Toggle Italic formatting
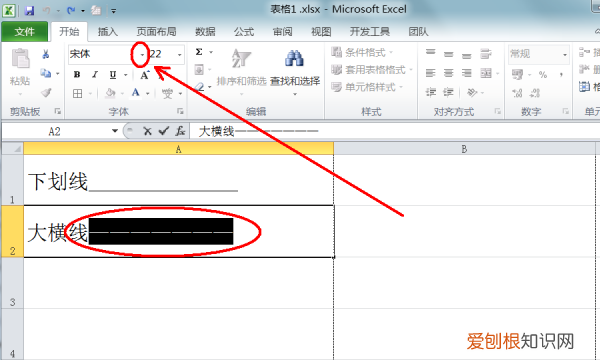 pyautogui.click(x=95, y=75)
